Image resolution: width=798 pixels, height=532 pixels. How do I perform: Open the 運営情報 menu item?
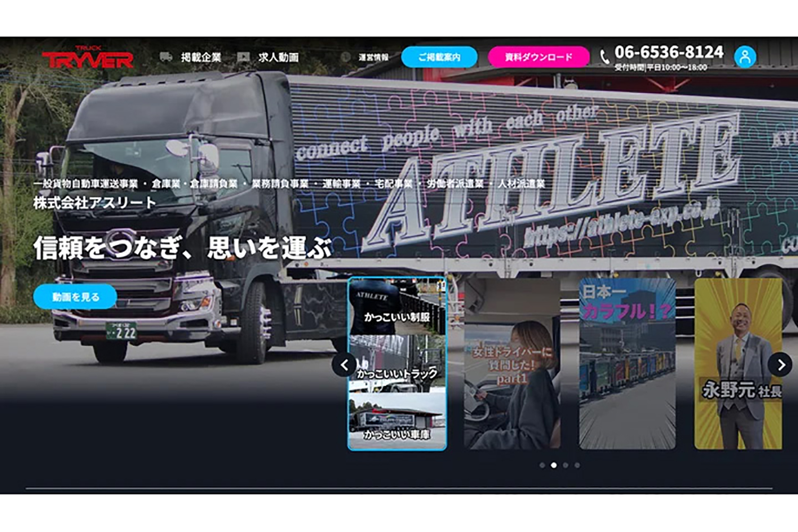[373, 57]
